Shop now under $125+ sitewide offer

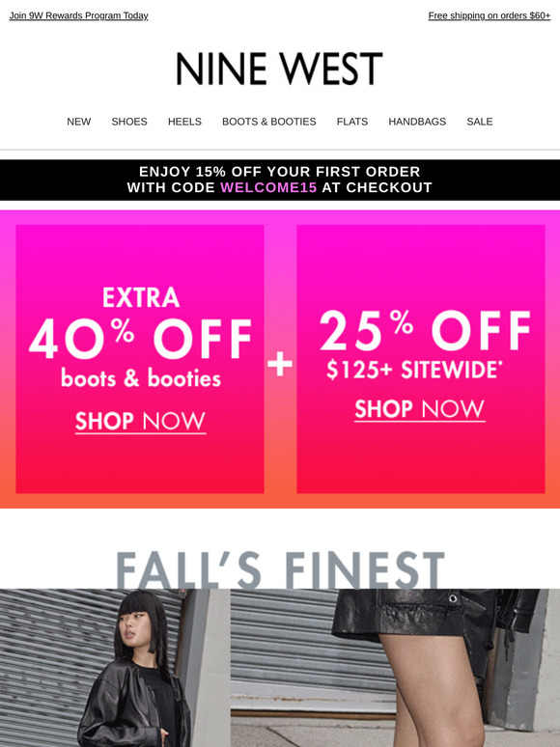point(419,409)
